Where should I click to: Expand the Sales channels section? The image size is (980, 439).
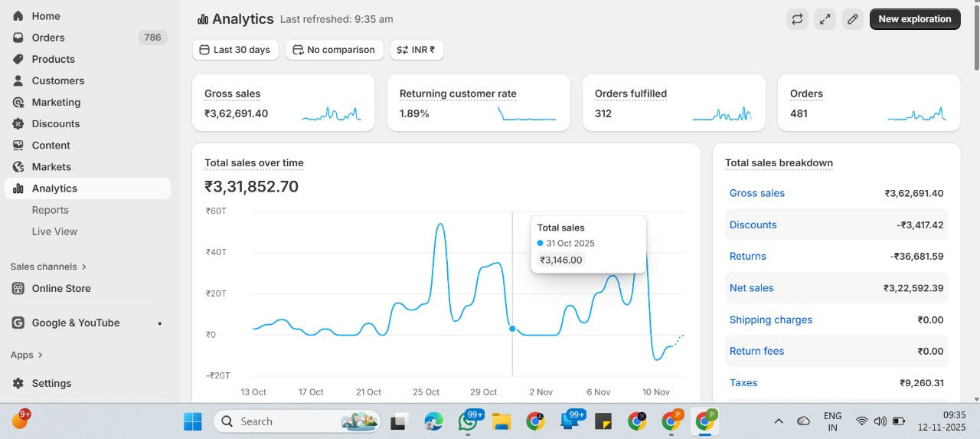[x=48, y=267]
